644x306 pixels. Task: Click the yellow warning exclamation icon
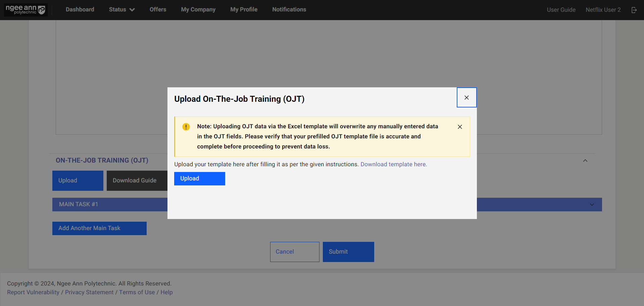(186, 127)
